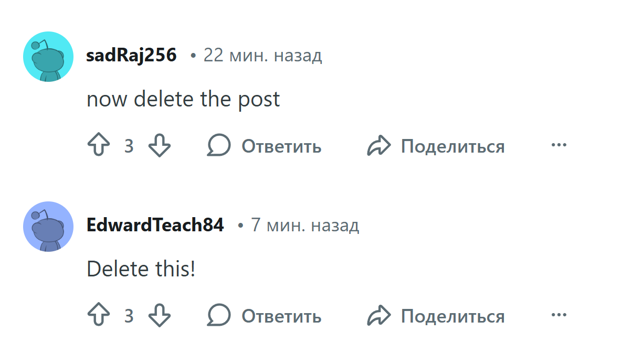Open sadRaj256's user profile link
This screenshot has width=622, height=364.
[x=131, y=55]
